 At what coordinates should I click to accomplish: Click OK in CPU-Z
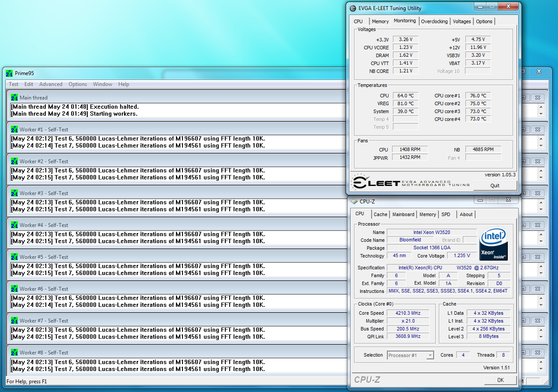500,380
